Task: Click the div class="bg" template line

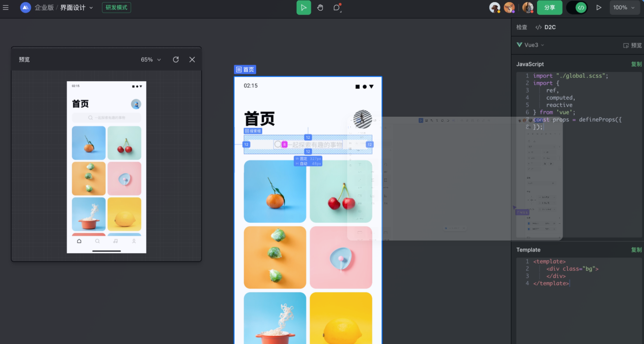Action: 572,269
